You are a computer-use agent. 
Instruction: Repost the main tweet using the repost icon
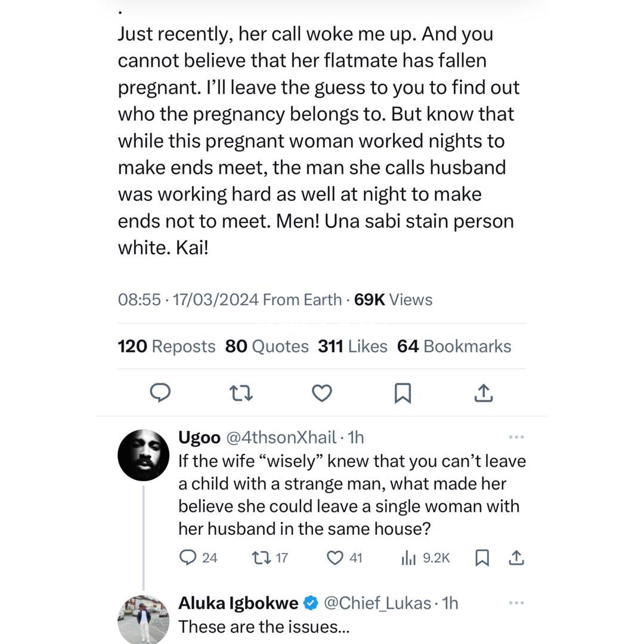click(241, 393)
